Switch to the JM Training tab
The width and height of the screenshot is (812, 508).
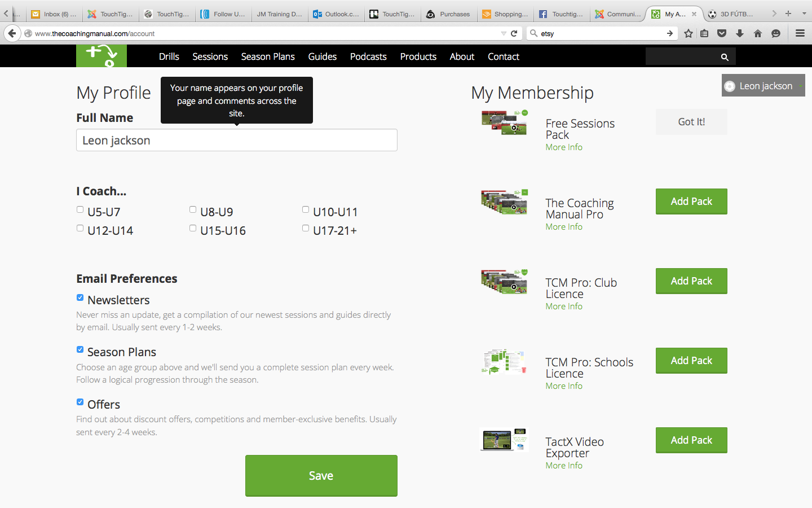(x=280, y=14)
